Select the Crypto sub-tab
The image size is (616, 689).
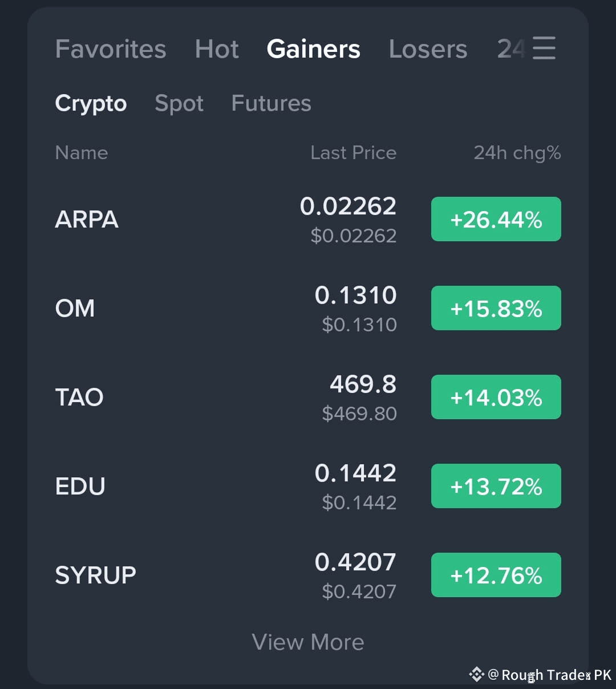[91, 103]
